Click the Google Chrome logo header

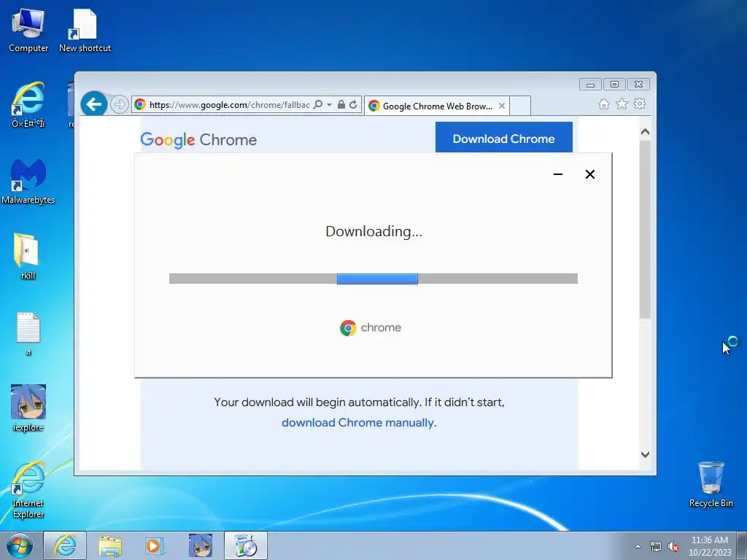tap(198, 140)
